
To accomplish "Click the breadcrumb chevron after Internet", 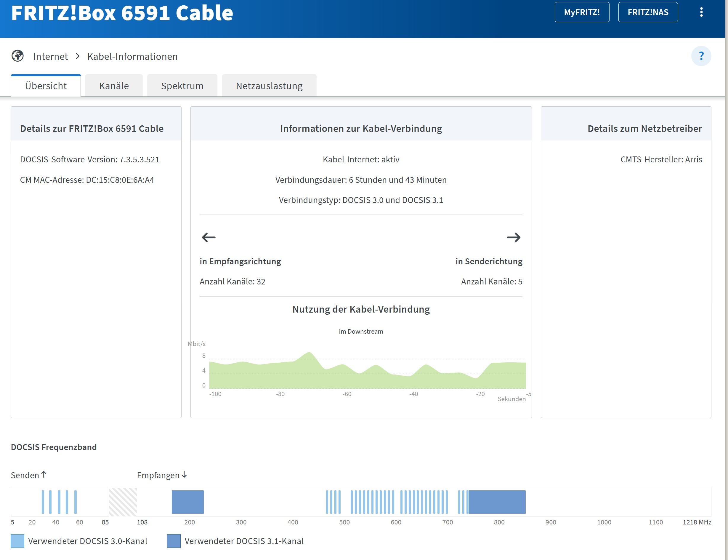I will [78, 56].
